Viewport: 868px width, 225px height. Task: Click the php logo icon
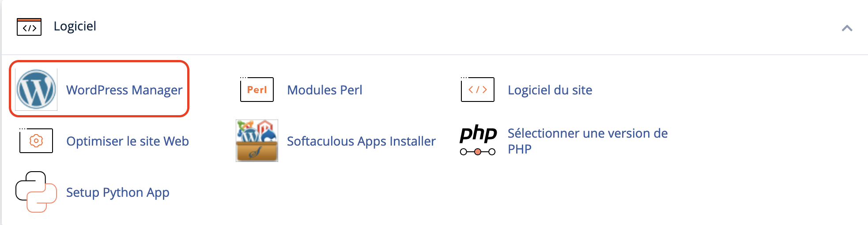478,134
